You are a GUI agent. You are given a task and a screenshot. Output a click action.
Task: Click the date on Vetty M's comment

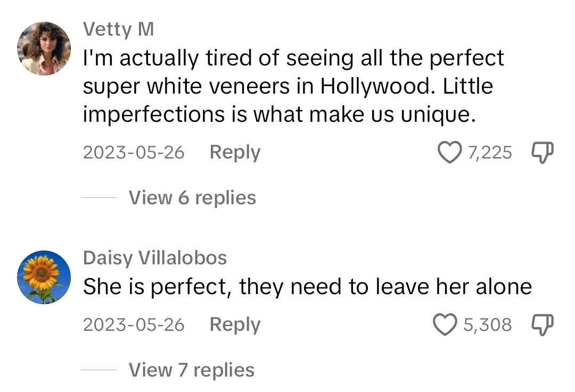[134, 153]
